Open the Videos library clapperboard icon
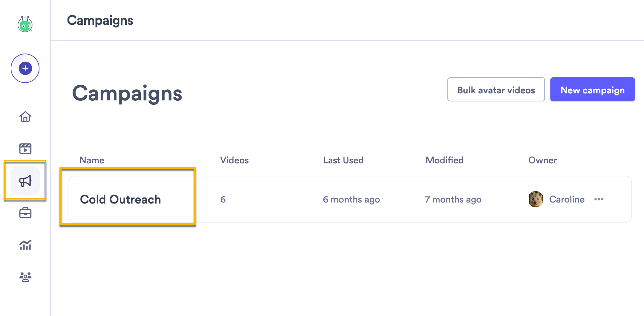644x316 pixels. click(25, 148)
